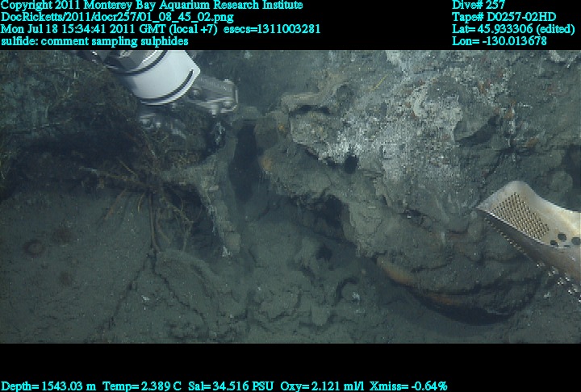Click the Monterey Bay Aquarium copyright line
Screen dimensions: 581x392
pyautogui.click(x=152, y=5)
